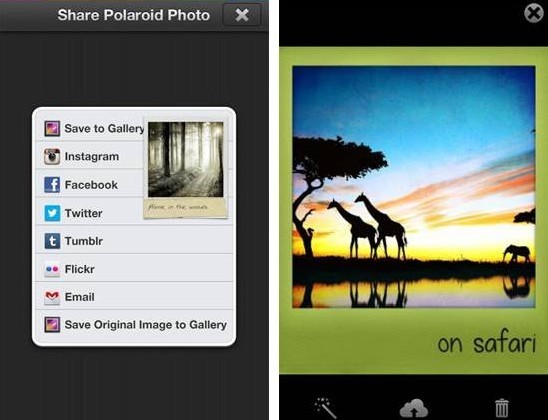Tap the Tumblr logo icon
The width and height of the screenshot is (548, 420).
point(52,241)
